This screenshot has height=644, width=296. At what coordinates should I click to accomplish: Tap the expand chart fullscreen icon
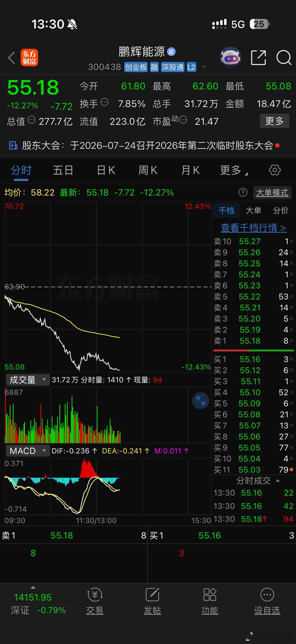pos(200,401)
